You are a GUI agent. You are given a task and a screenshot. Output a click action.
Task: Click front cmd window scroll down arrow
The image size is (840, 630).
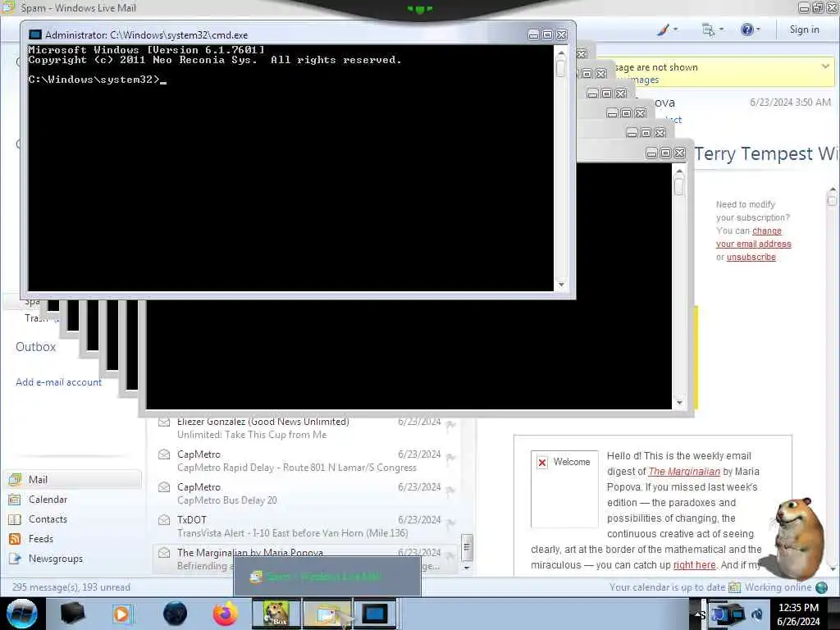(561, 285)
